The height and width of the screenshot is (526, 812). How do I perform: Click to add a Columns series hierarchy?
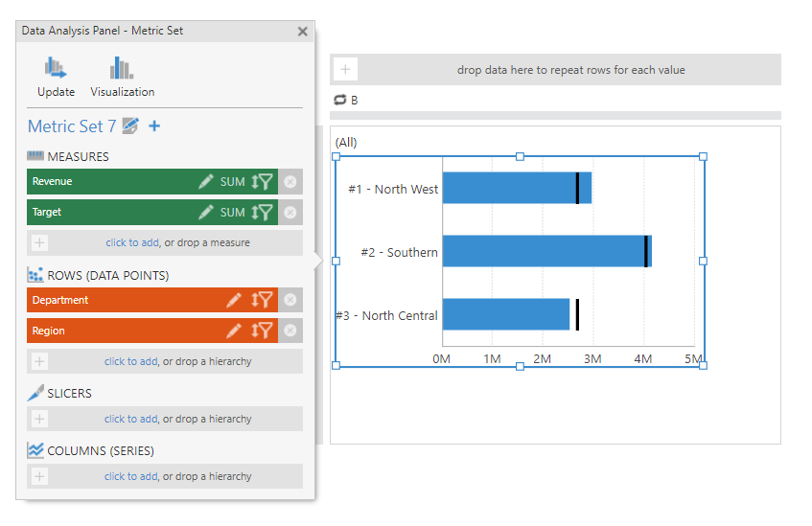point(130,477)
